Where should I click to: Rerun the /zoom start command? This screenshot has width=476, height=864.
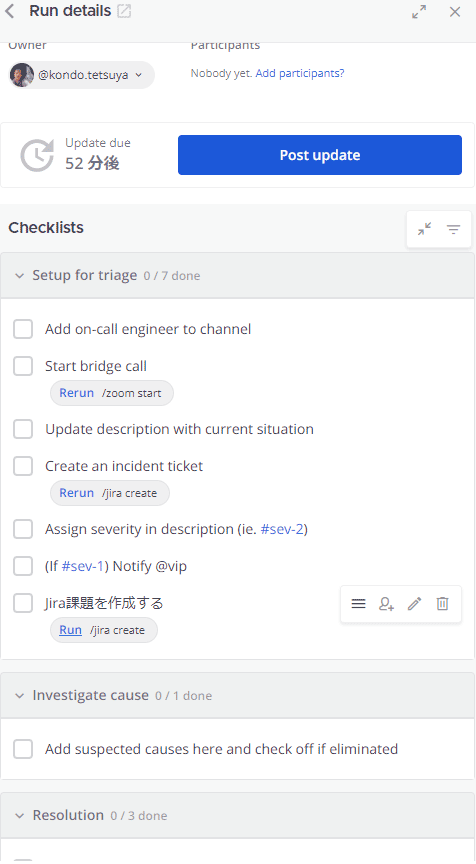tap(77, 393)
